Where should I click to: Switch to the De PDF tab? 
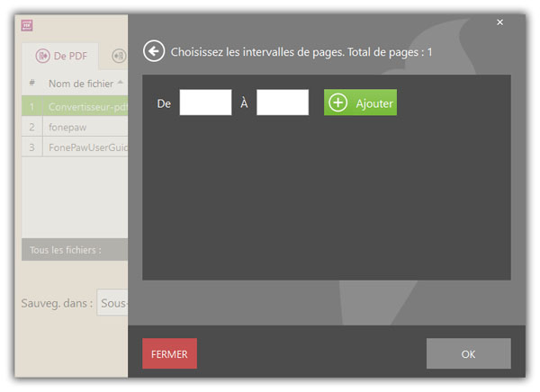tap(60, 56)
